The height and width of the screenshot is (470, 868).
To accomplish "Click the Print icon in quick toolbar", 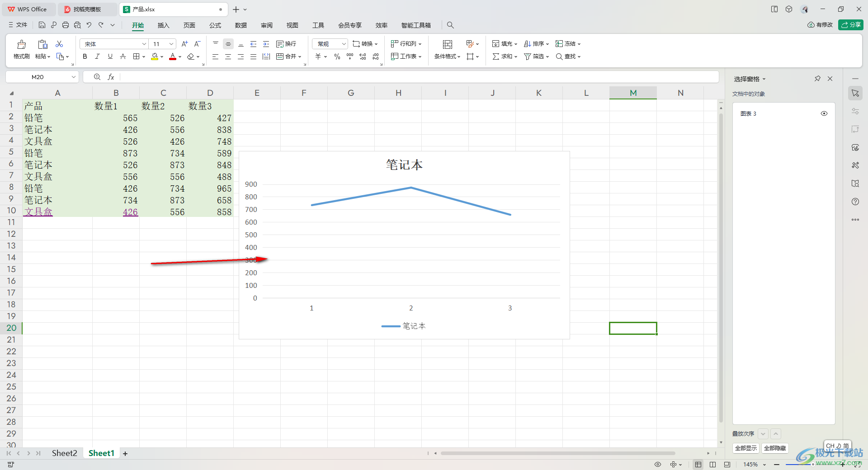I will click(x=66, y=25).
